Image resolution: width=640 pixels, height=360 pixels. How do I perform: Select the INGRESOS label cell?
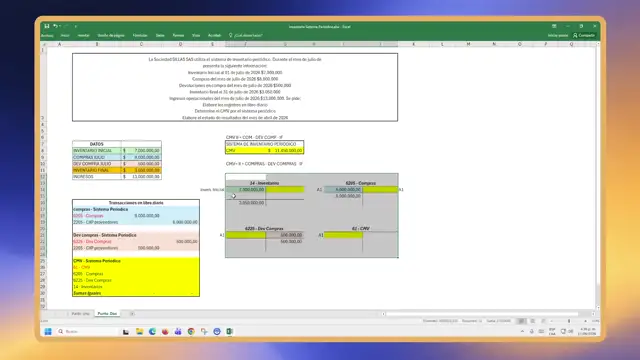click(x=97, y=177)
